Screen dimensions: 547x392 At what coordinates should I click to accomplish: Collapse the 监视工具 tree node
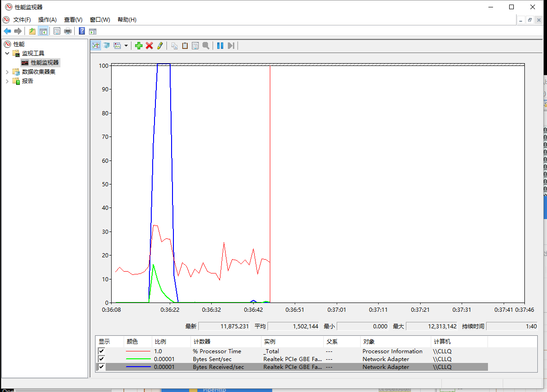pos(7,53)
